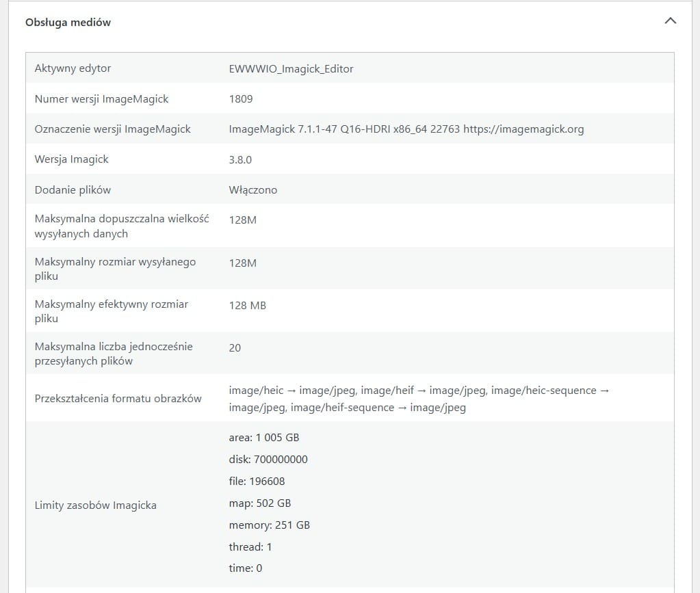Click the Numer wersji ImageMagick label
700x593 pixels.
coord(101,98)
